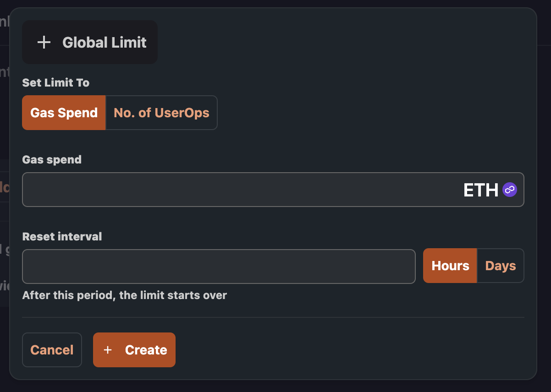Click the "Reset interval" field label
The width and height of the screenshot is (551, 392).
point(62,237)
